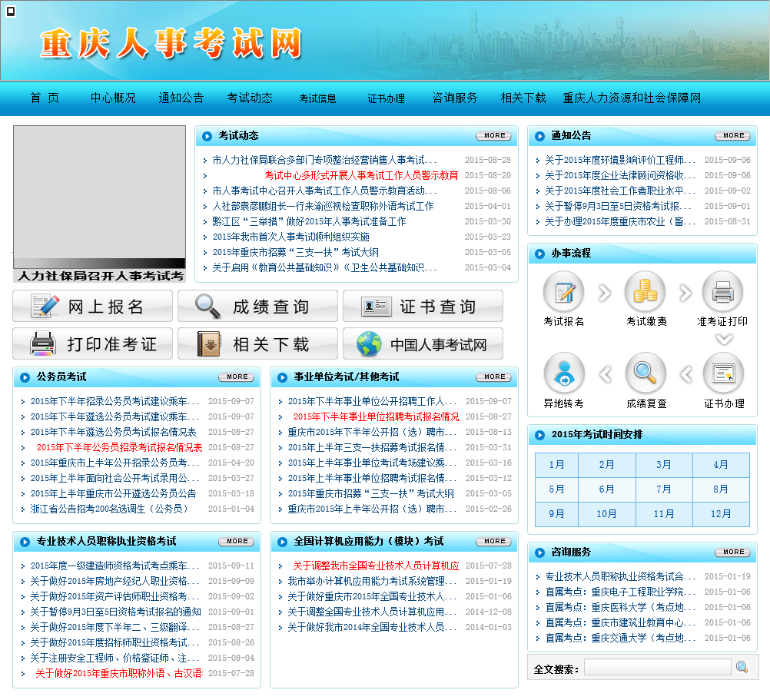Open link 2015年我市首次人事考试顺利组织实施
The height and width of the screenshot is (700, 770).
pyautogui.click(x=290, y=237)
